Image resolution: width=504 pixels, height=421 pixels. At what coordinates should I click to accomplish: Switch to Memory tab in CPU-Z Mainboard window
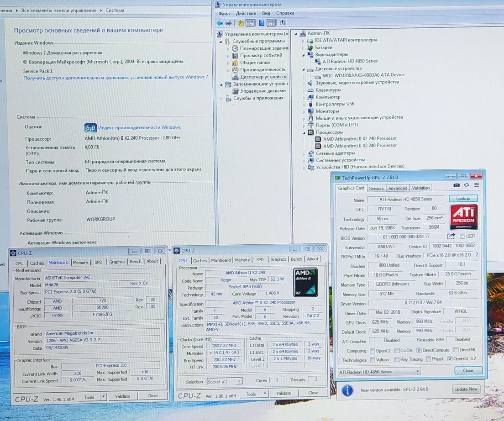(80, 263)
